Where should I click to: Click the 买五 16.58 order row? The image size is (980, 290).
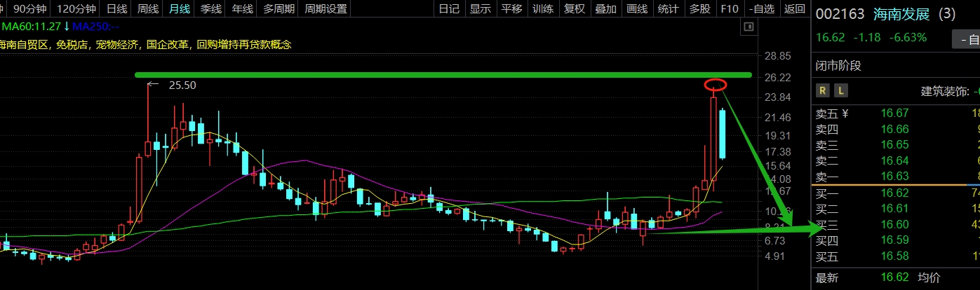[897, 256]
